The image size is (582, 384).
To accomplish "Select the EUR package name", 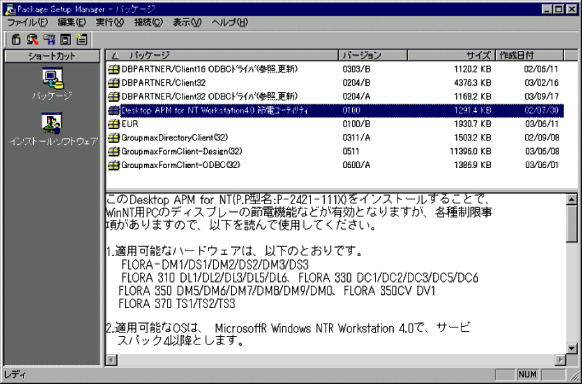I will pos(130,124).
